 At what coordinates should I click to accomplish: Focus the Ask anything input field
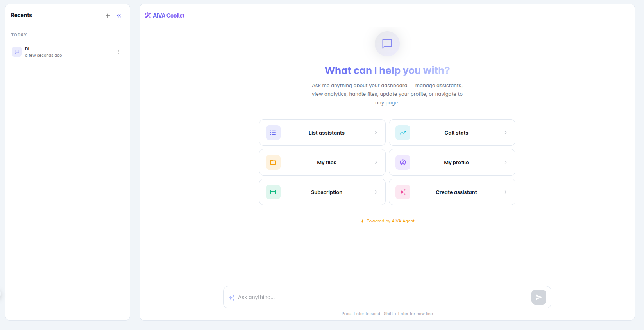click(x=383, y=297)
